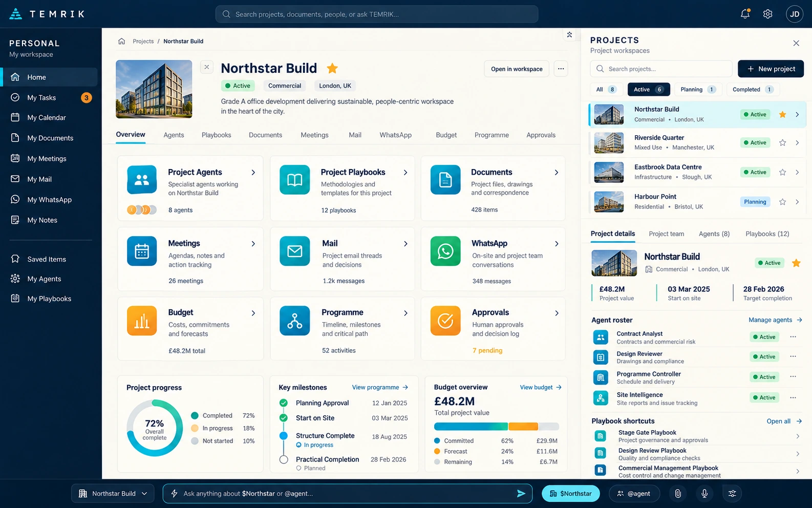
Task: Click the Mail envelope card icon
Action: [295, 251]
